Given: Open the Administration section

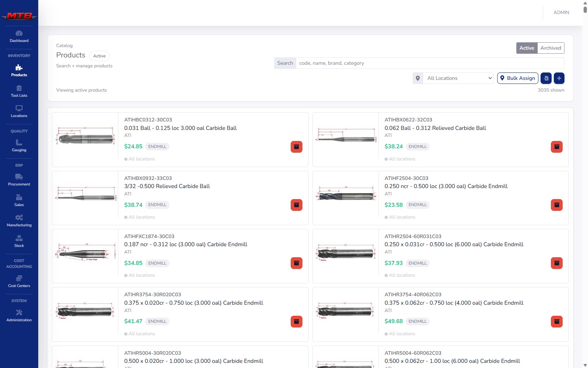Looking at the screenshot, I should click(x=19, y=316).
